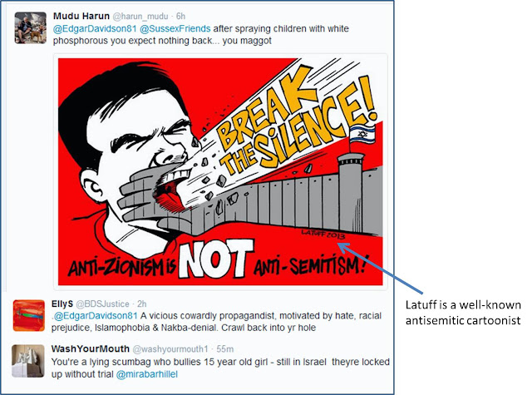
Task: Click the 'Latuff is a well-known' annotation text
Action: coord(463,305)
